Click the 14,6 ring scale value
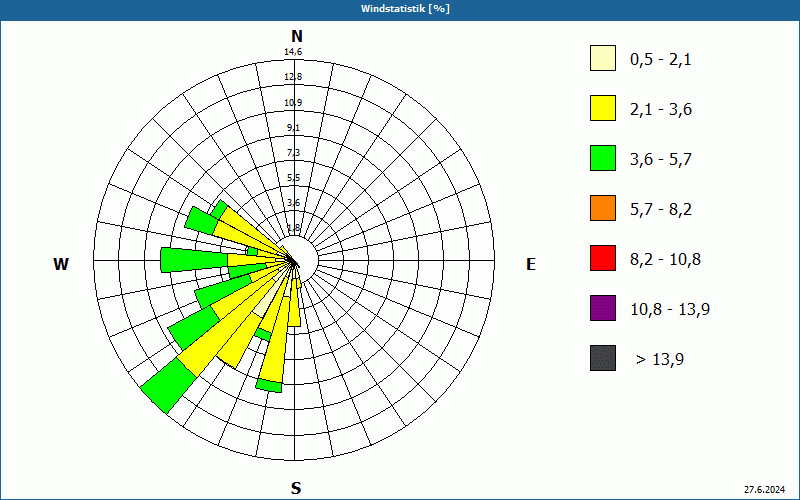 293,52
